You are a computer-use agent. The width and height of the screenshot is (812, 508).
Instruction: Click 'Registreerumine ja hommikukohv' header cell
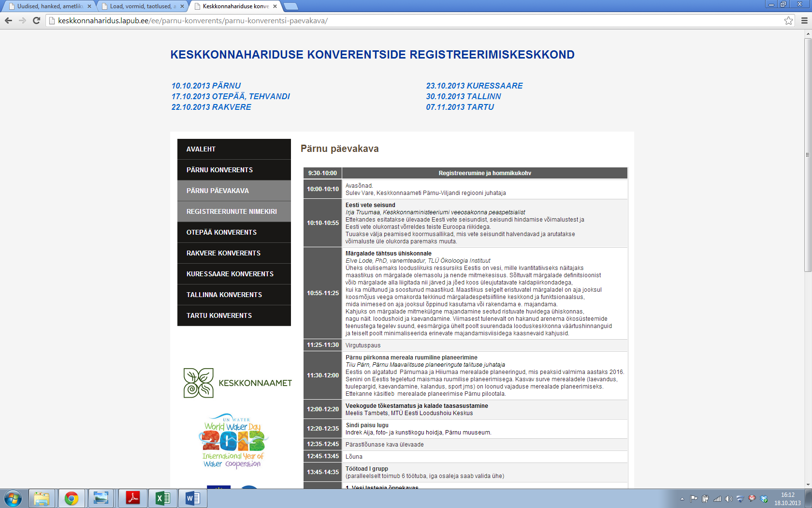[x=485, y=173]
